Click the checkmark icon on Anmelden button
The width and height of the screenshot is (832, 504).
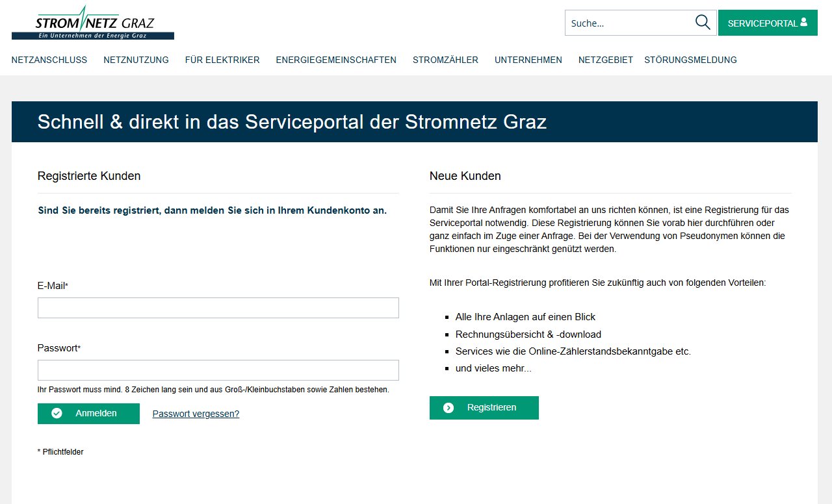(x=57, y=413)
